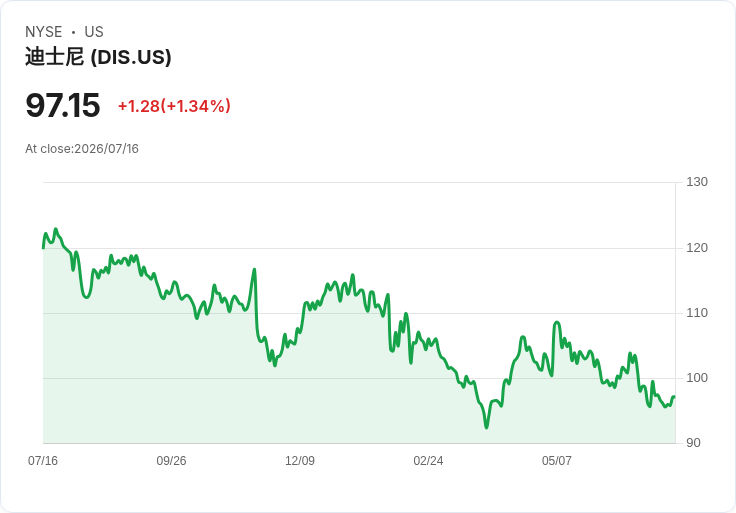
Task: Click the 130 y-axis price label
Action: pos(697,182)
